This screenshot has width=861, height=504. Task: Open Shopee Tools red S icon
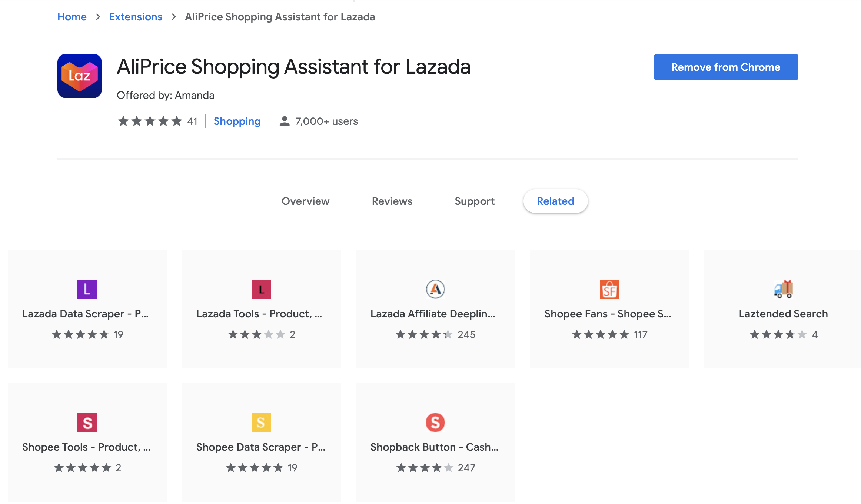pyautogui.click(x=87, y=423)
